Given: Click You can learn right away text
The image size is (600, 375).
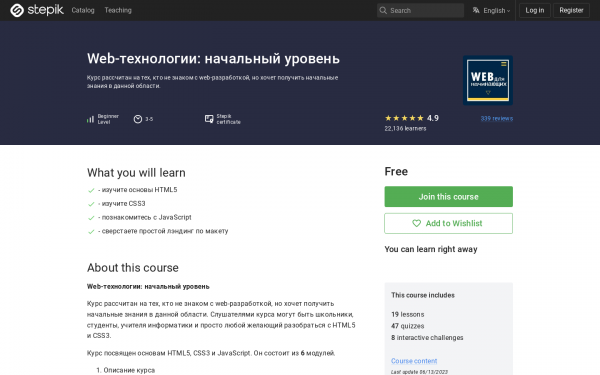Looking at the screenshot, I should pyautogui.click(x=431, y=249).
